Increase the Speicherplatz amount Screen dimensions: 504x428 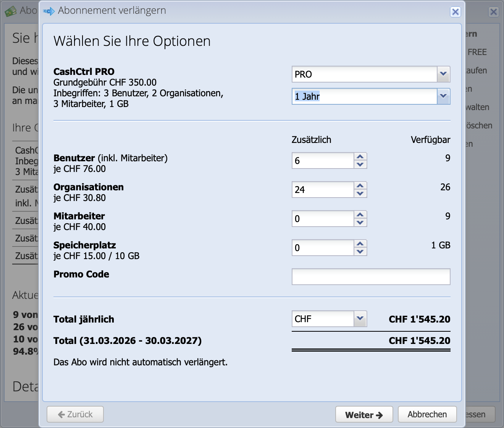359,244
